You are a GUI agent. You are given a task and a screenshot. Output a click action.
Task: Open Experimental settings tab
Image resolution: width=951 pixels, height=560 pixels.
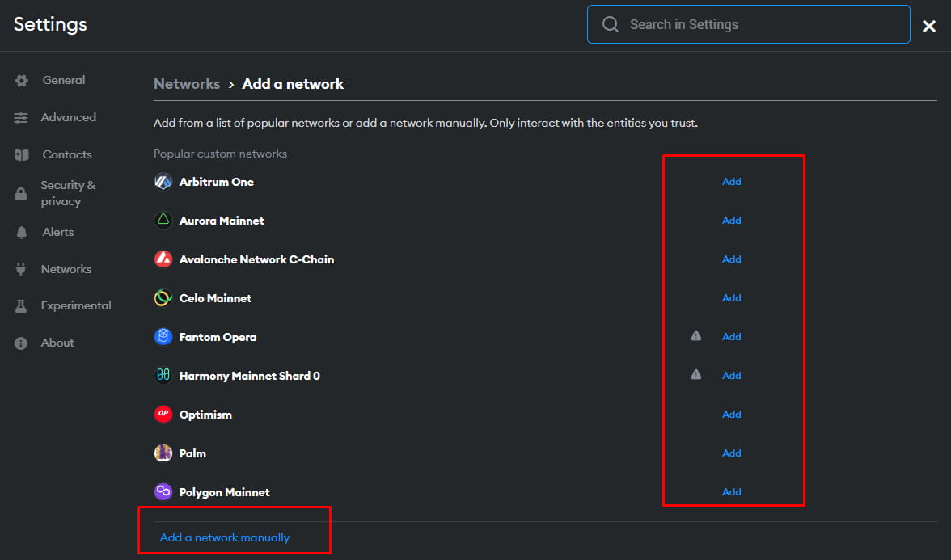pos(76,305)
